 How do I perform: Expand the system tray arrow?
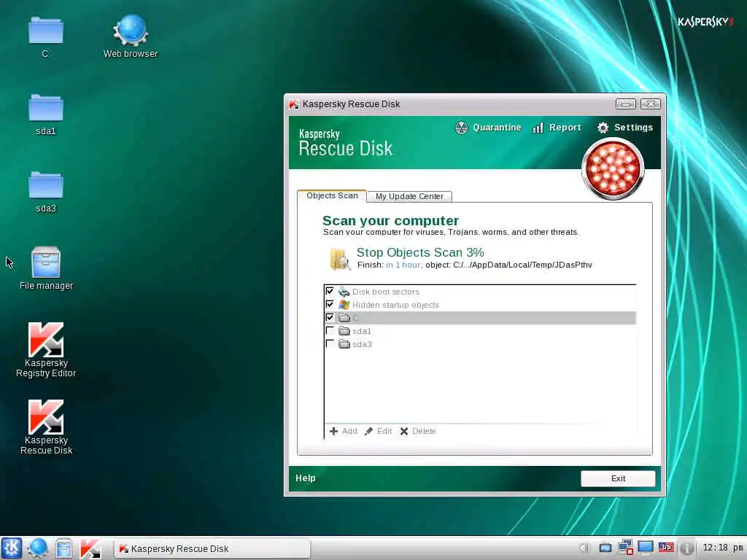point(584,548)
